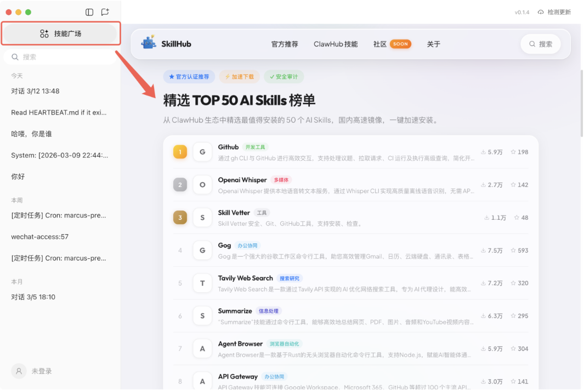Click star count 198 on Github row

pos(519,152)
